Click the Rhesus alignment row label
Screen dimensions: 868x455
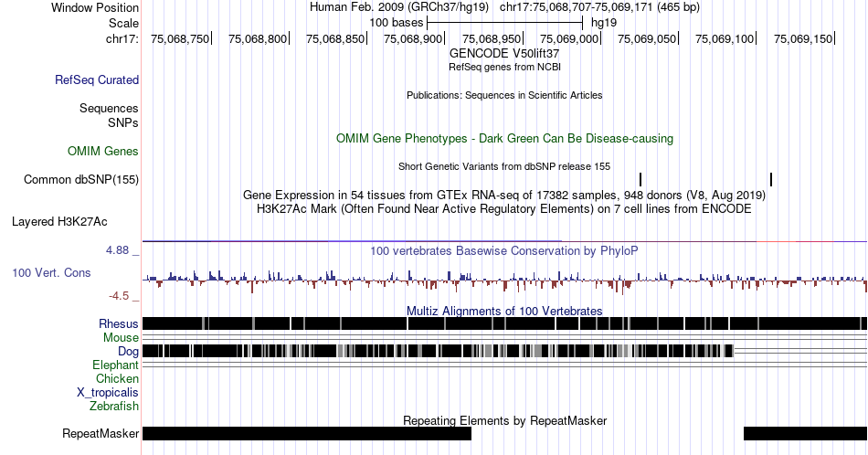click(x=119, y=323)
